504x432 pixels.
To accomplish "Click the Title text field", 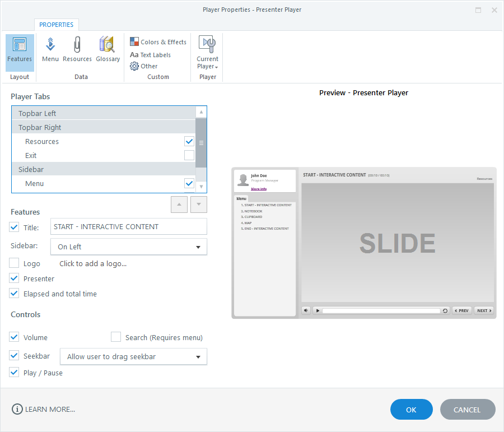I will pyautogui.click(x=129, y=226).
